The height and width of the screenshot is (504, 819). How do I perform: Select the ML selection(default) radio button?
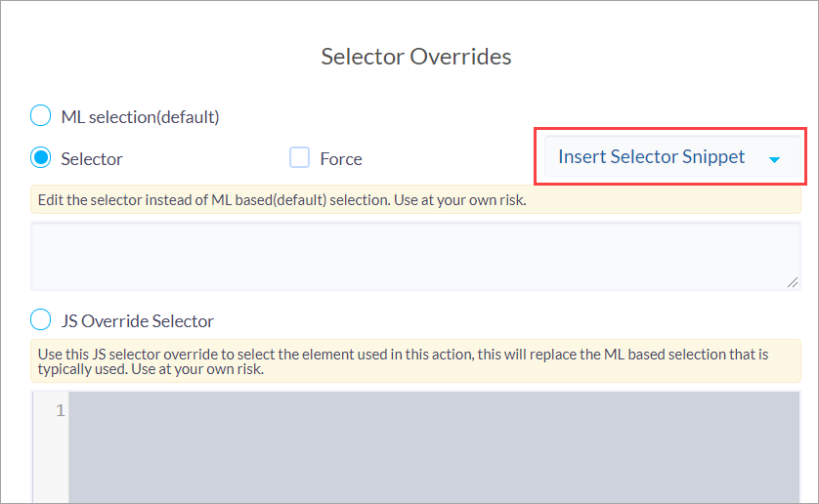click(40, 115)
